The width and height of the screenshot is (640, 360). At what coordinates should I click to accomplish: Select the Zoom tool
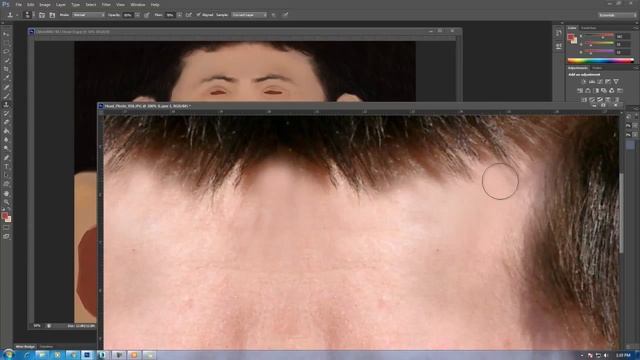point(6,202)
